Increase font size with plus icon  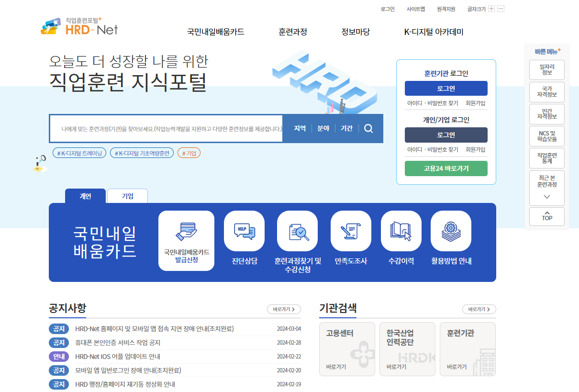coord(491,9)
